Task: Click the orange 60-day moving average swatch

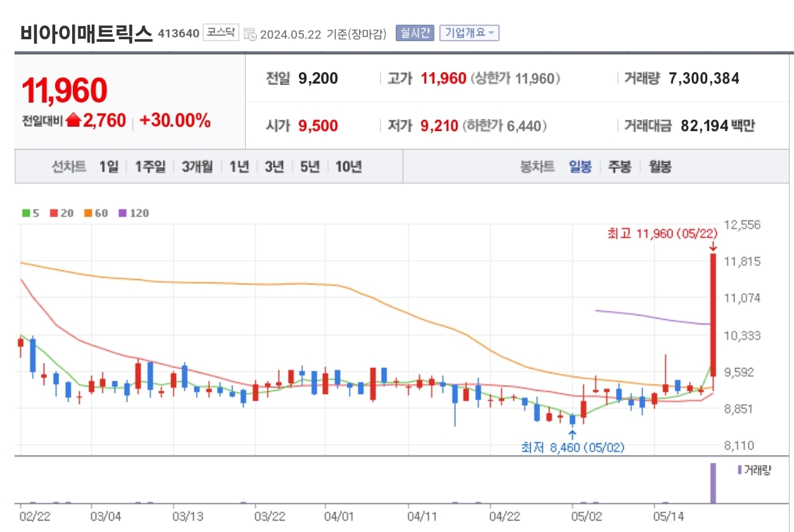Action: click(88, 213)
